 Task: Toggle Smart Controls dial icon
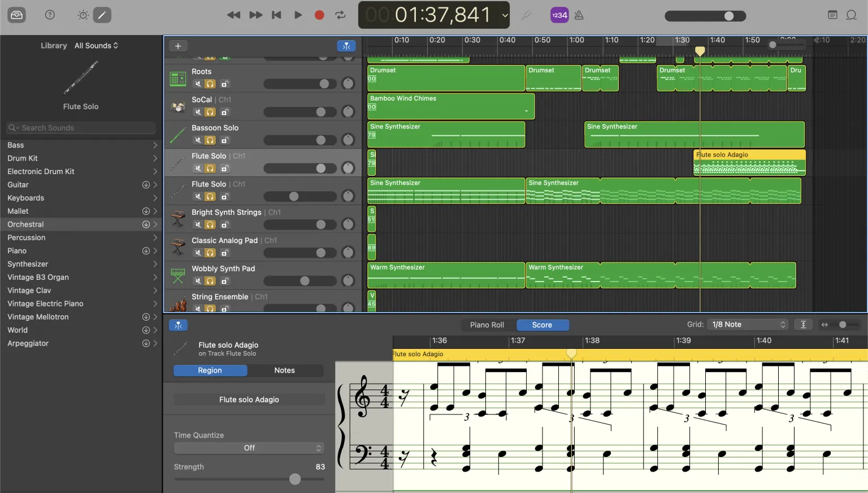[83, 15]
